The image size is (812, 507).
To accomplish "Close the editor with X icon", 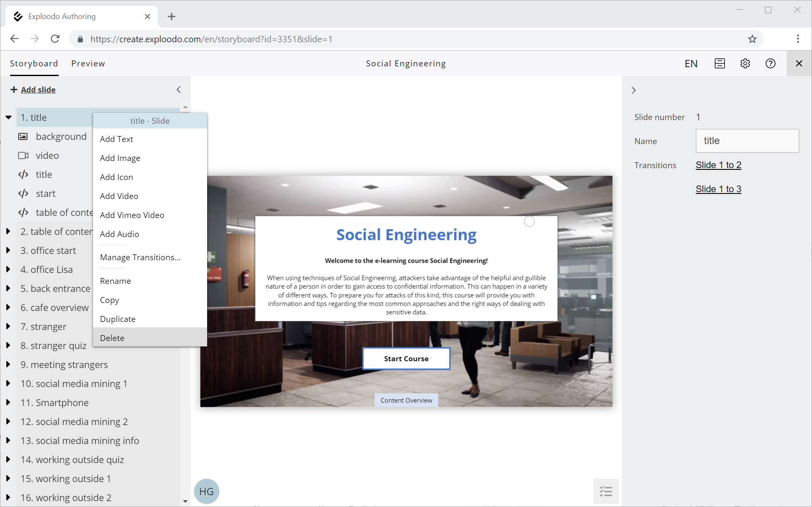I will 798,63.
